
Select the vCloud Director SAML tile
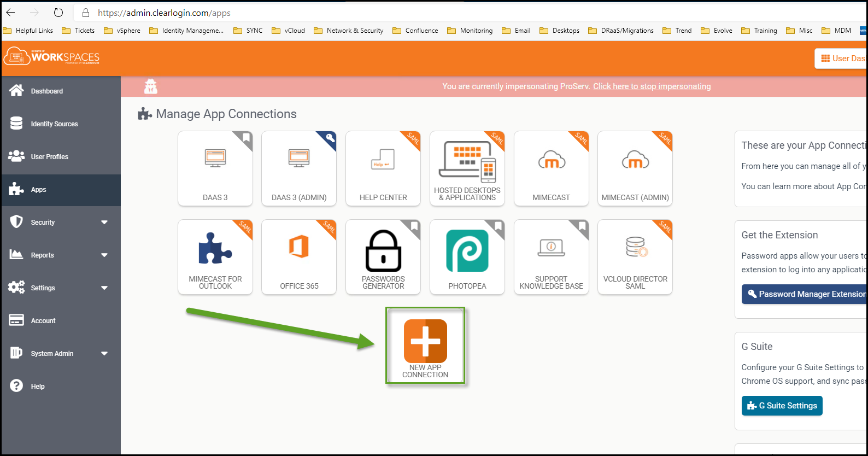(635, 257)
